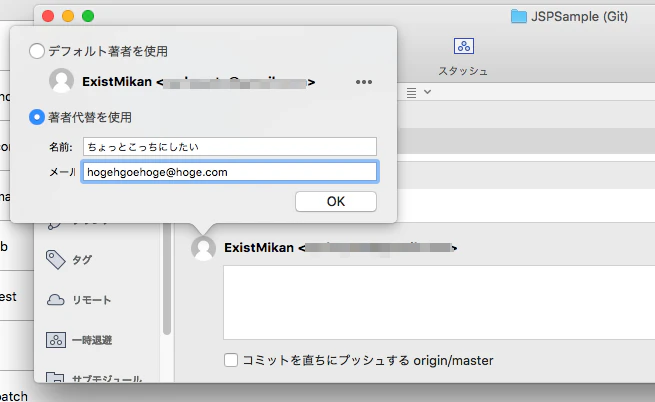Viewport: 655px width, 402px height.
Task: Click the commit author ExistMikan name
Action: pyautogui.click(x=259, y=248)
